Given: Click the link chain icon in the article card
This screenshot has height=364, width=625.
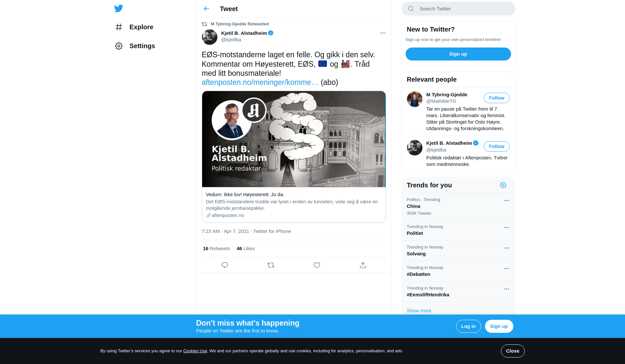Looking at the screenshot, I should tap(208, 215).
